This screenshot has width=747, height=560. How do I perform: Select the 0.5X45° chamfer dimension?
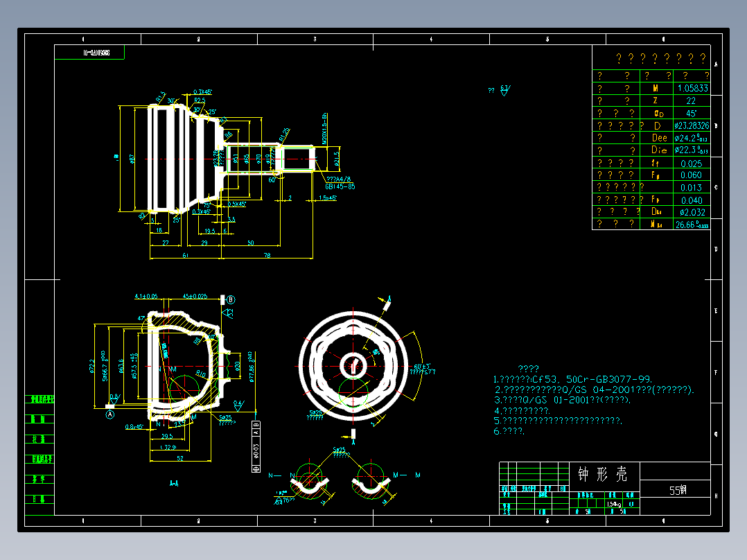coord(237,204)
